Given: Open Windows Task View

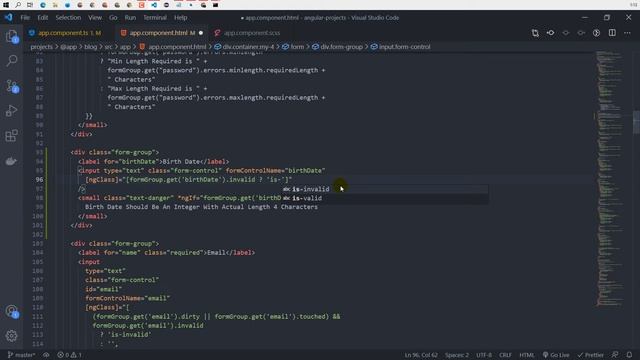Looking at the screenshot, I should (x=30, y=5).
